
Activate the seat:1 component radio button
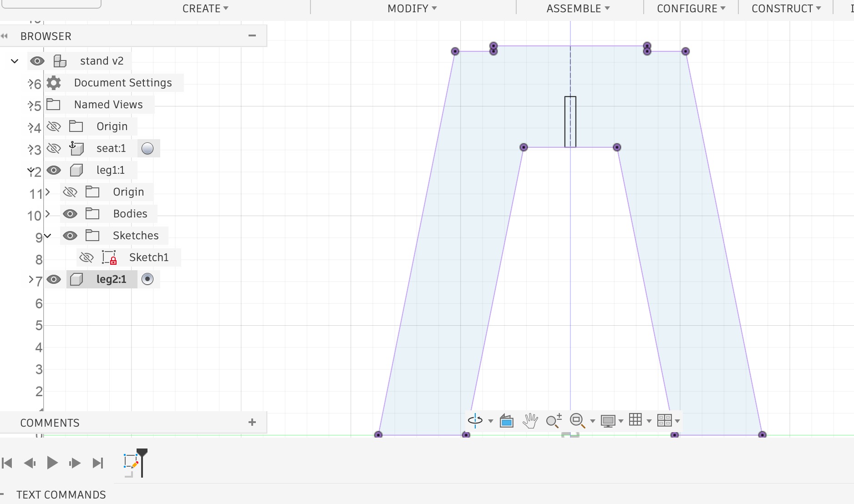click(x=147, y=148)
